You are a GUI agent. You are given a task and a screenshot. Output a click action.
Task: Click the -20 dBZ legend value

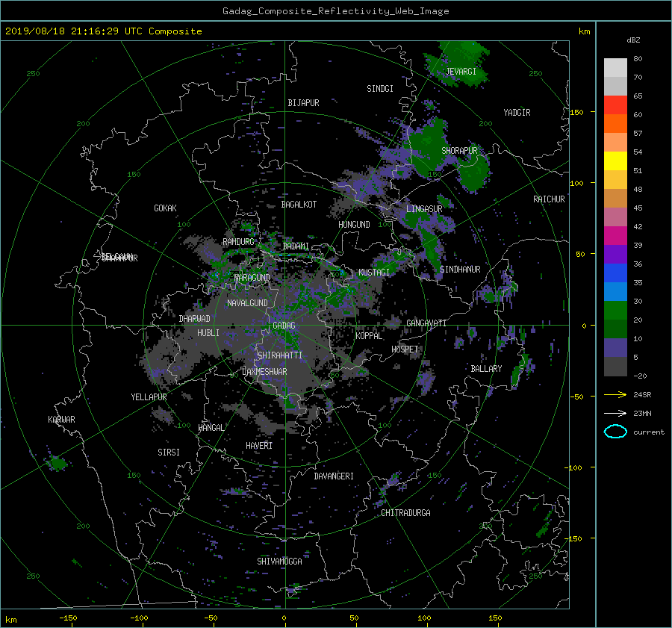pyautogui.click(x=639, y=376)
